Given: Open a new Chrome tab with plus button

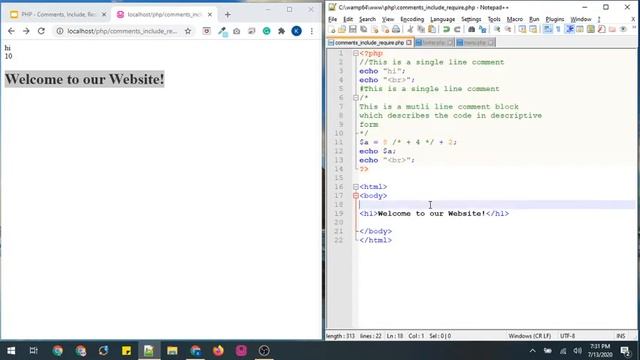Looking at the screenshot, I should pos(228,14).
